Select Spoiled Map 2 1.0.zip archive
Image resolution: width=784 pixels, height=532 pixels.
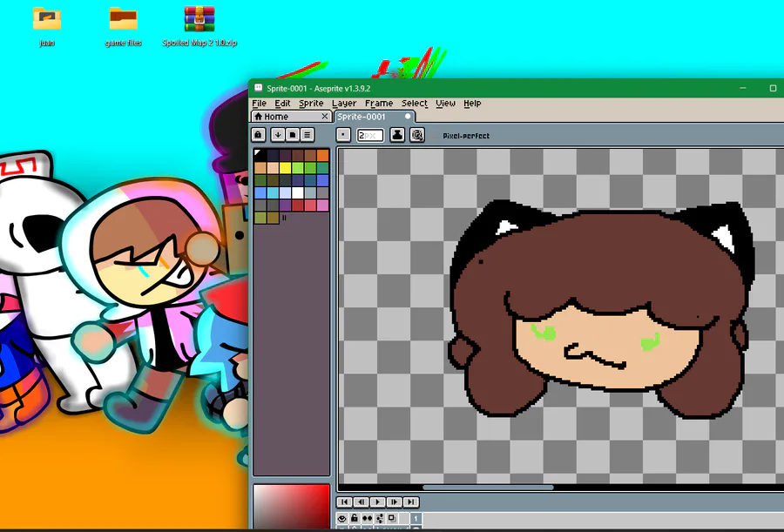pos(199,27)
